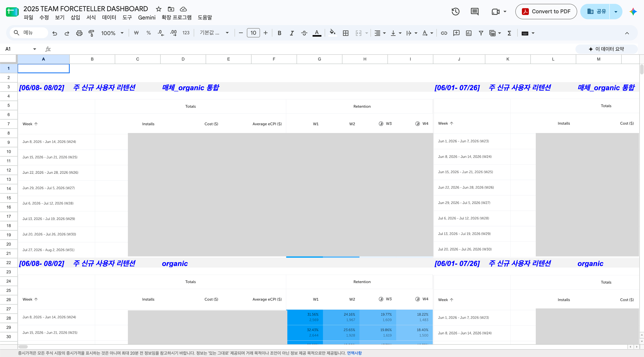The image size is (644, 357).
Task: Create a filter with funnel icon
Action: 481,33
